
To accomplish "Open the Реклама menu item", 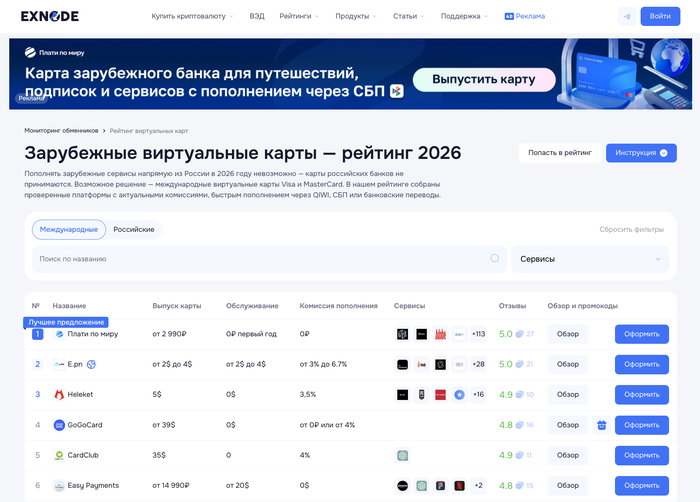I will coord(525,17).
